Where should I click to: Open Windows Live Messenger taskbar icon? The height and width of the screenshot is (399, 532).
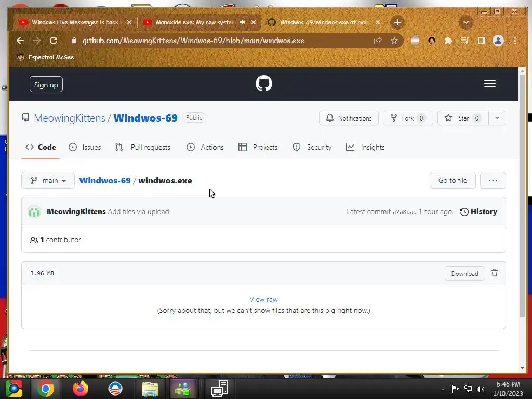[x=183, y=389]
